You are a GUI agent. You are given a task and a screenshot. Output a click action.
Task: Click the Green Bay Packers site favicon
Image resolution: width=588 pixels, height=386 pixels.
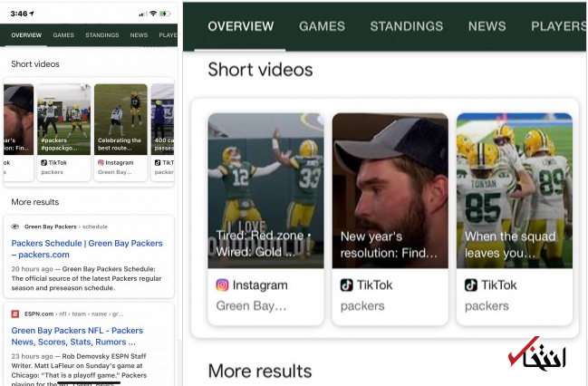[x=15, y=226]
